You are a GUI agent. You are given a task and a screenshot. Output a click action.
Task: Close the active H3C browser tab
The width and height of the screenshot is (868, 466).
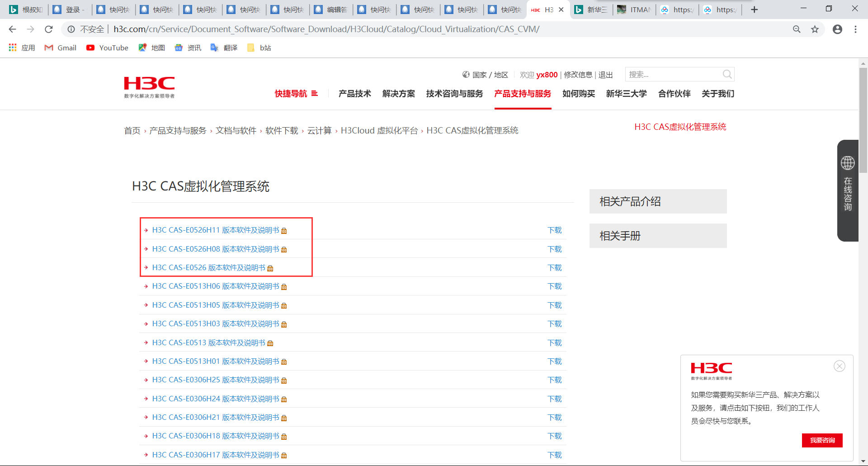click(x=561, y=10)
